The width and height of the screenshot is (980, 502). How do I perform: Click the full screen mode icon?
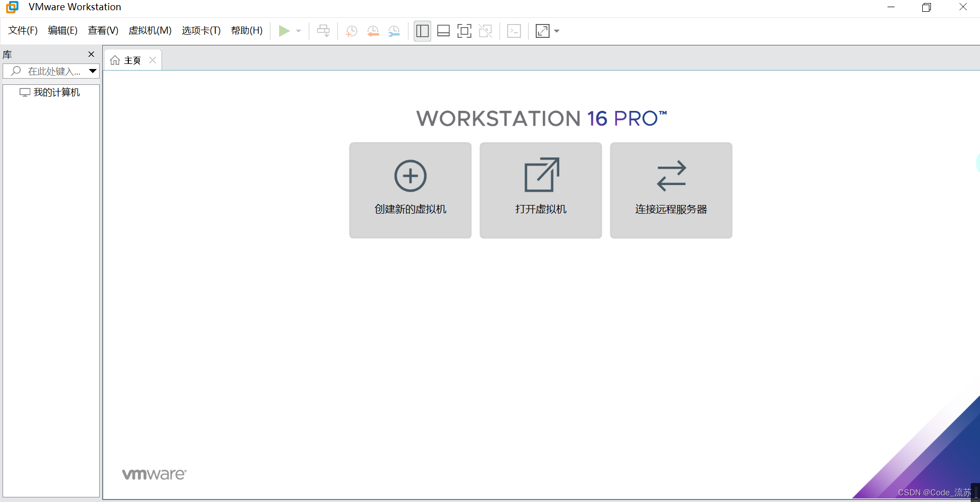click(x=464, y=31)
